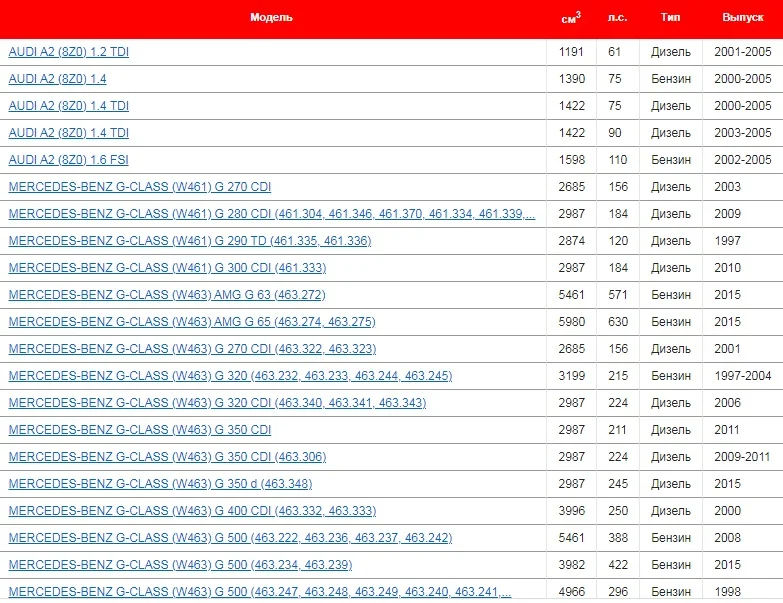Open the W463 G 320 (463.232) petrol link
The height and width of the screenshot is (603, 783).
point(230,375)
